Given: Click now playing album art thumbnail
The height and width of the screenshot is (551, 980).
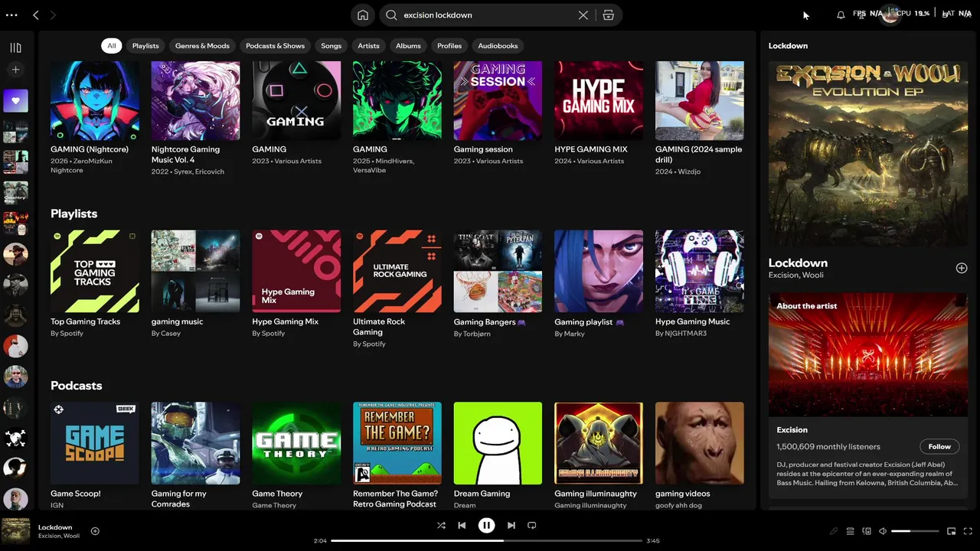Looking at the screenshot, I should pos(15,531).
